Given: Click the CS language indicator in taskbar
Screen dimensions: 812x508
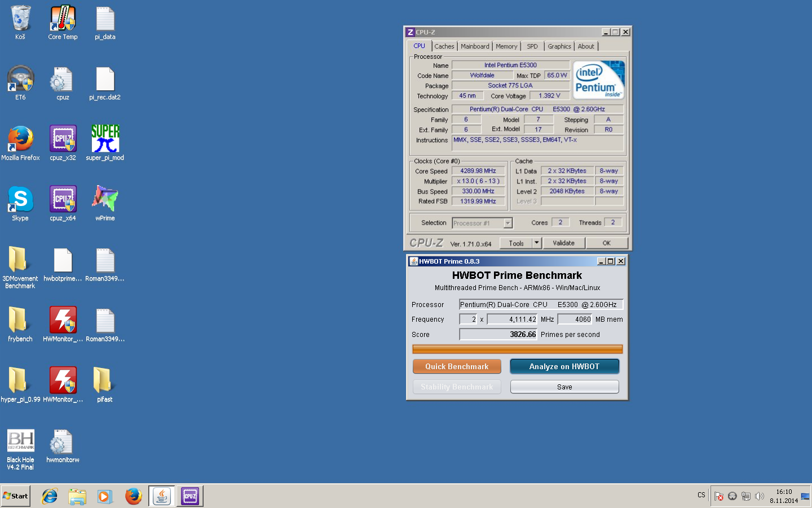Looking at the screenshot, I should tap(701, 495).
